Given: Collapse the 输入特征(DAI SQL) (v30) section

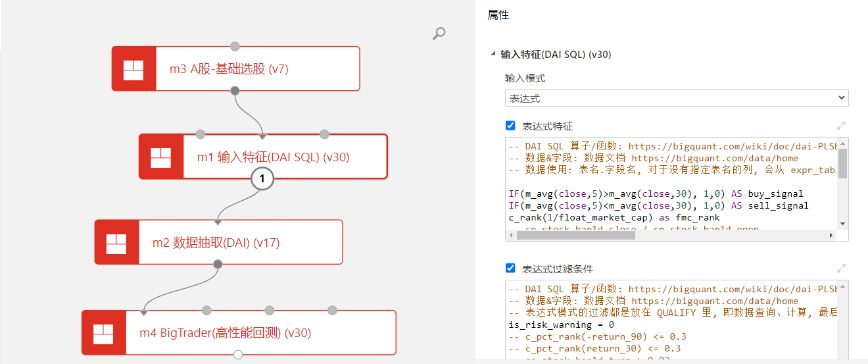Looking at the screenshot, I should [493, 55].
